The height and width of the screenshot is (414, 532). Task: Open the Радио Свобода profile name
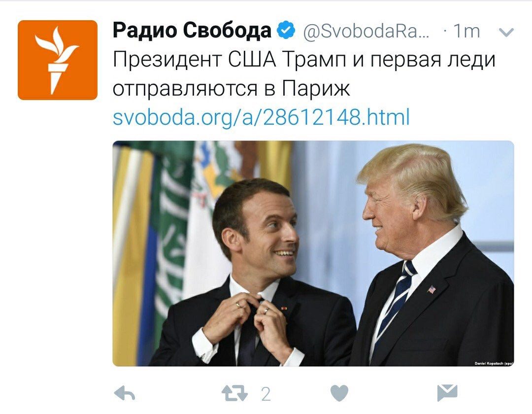[192, 30]
